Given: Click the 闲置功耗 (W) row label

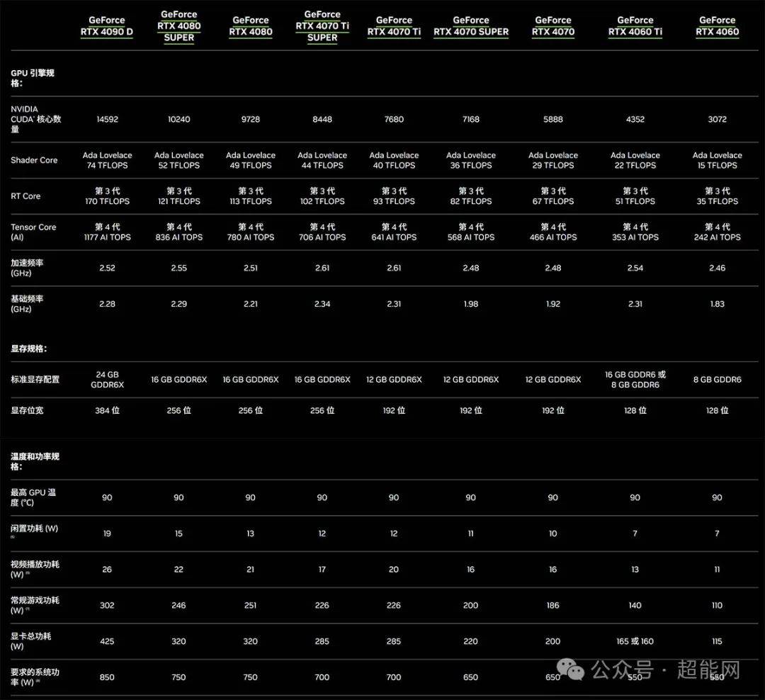Looking at the screenshot, I should (x=34, y=529).
